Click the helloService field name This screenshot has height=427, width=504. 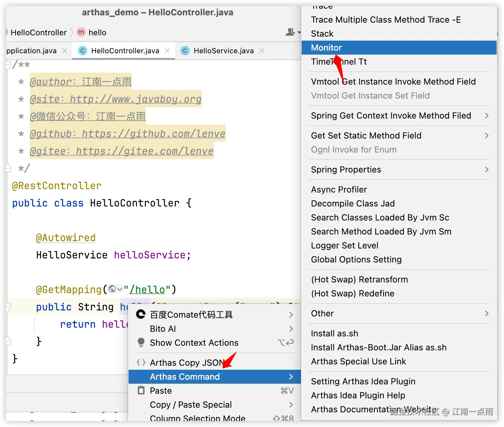click(150, 255)
